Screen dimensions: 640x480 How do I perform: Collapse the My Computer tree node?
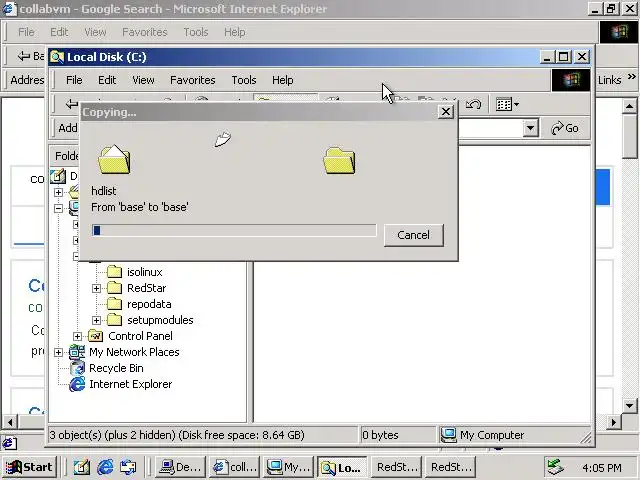tap(58, 209)
